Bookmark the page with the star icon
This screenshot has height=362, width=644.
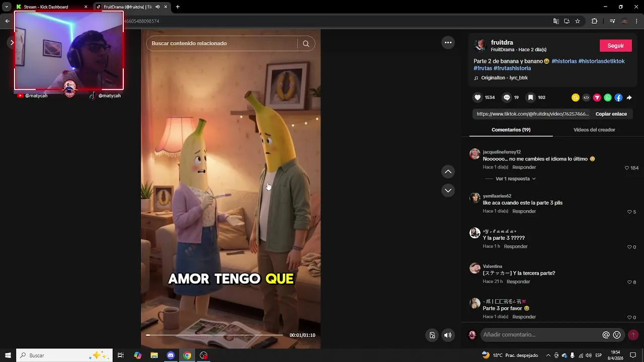[578, 21]
